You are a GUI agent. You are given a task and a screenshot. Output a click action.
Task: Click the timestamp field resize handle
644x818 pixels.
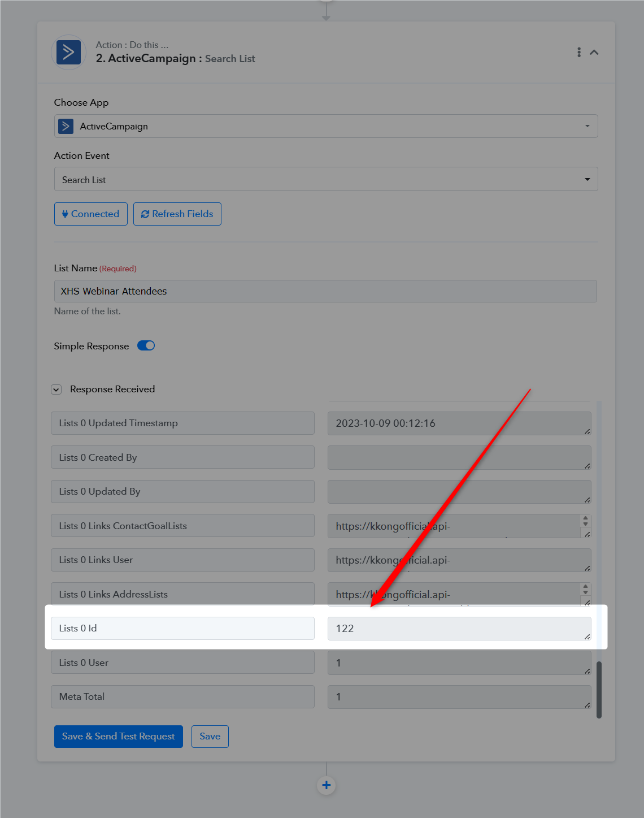click(x=588, y=431)
